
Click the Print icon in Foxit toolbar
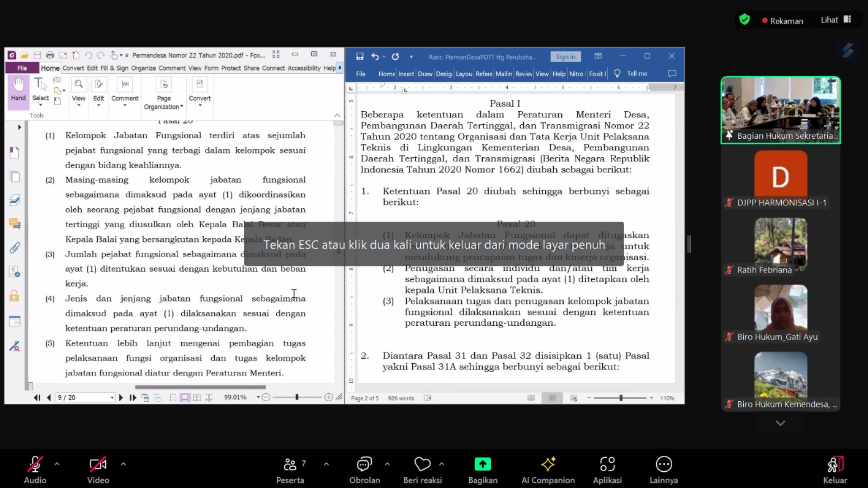[50, 55]
